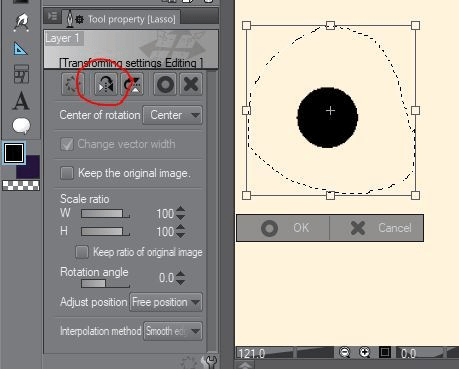Select the Balloon tool
The height and width of the screenshot is (369, 459).
point(21,126)
